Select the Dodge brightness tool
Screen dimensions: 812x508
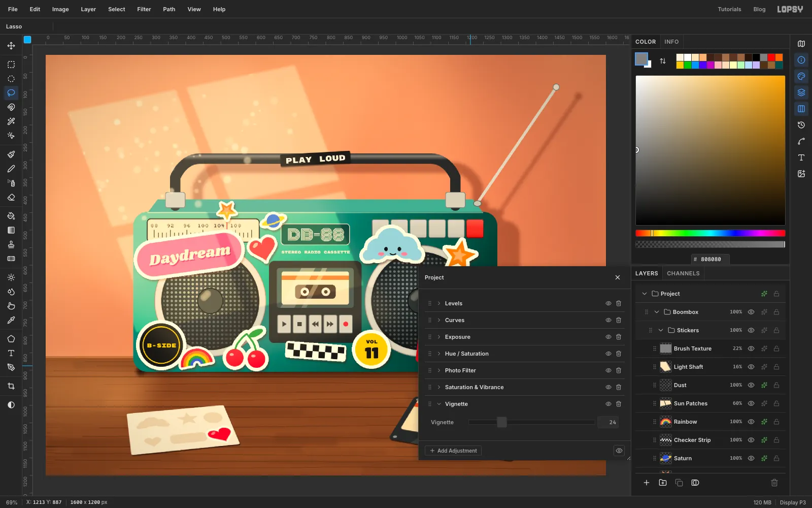(11, 277)
